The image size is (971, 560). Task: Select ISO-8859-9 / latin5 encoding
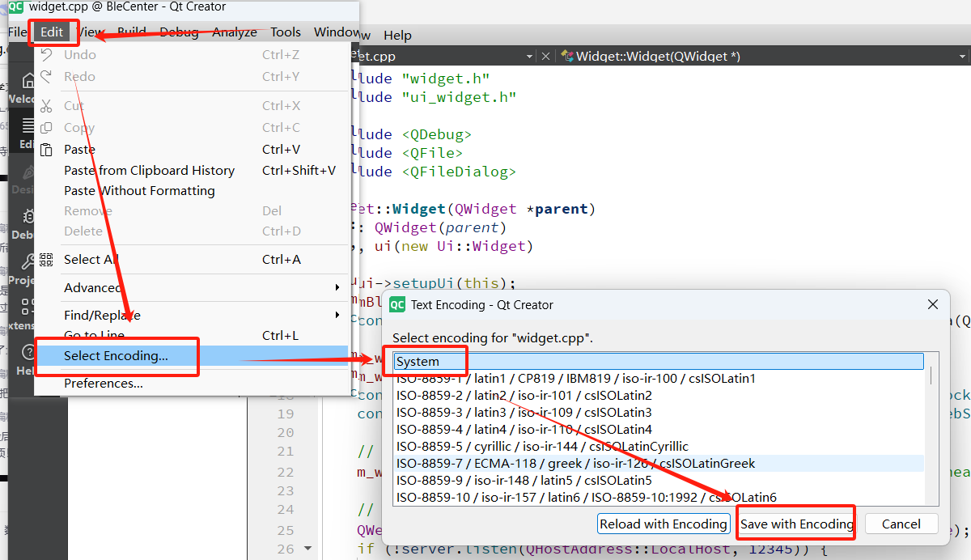coord(659,481)
